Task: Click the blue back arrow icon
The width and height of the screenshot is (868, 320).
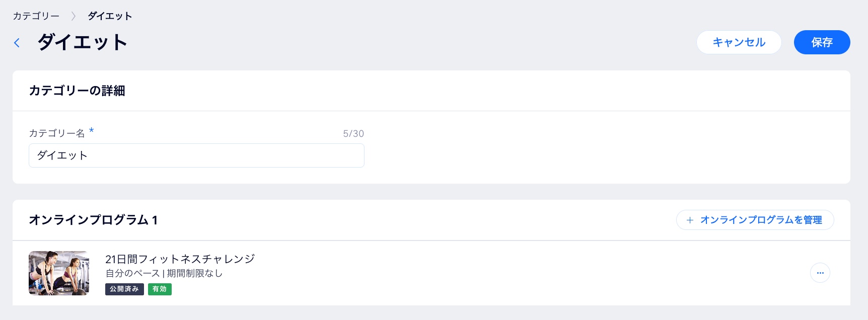Action: (17, 43)
